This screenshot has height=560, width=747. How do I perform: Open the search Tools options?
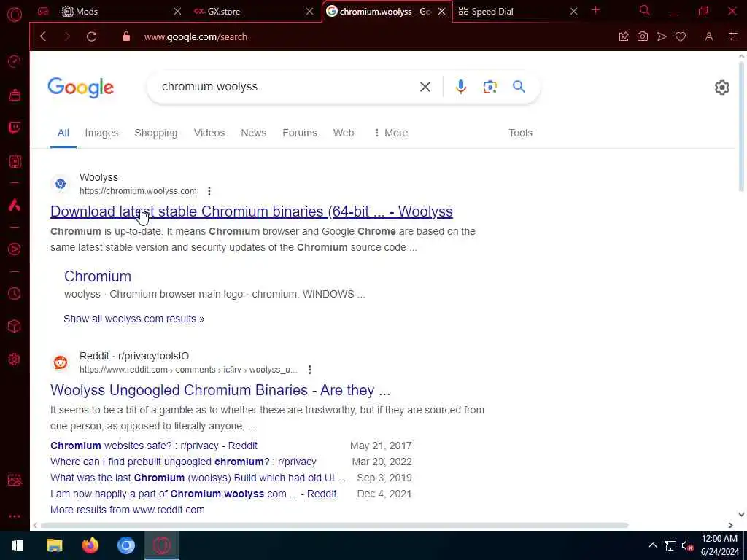520,133
